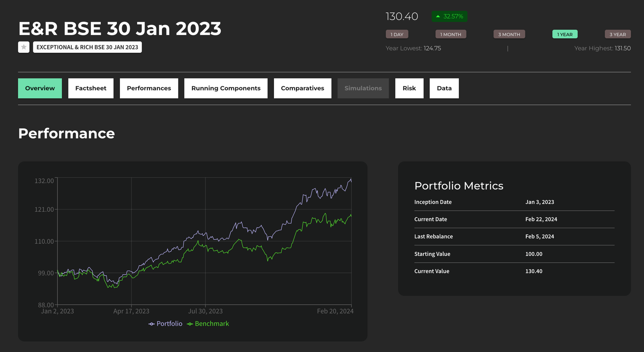
Task: Click the purple portfolio line peak
Action: coord(351,179)
